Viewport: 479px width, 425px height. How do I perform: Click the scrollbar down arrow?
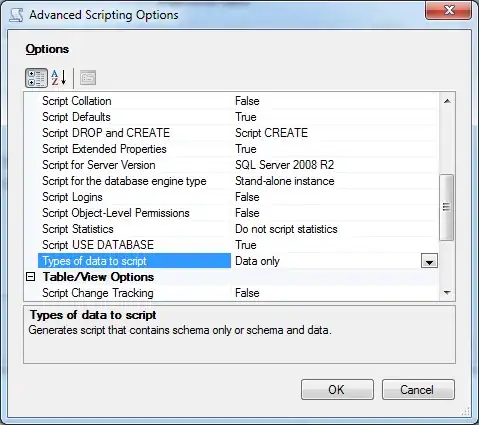pyautogui.click(x=447, y=293)
